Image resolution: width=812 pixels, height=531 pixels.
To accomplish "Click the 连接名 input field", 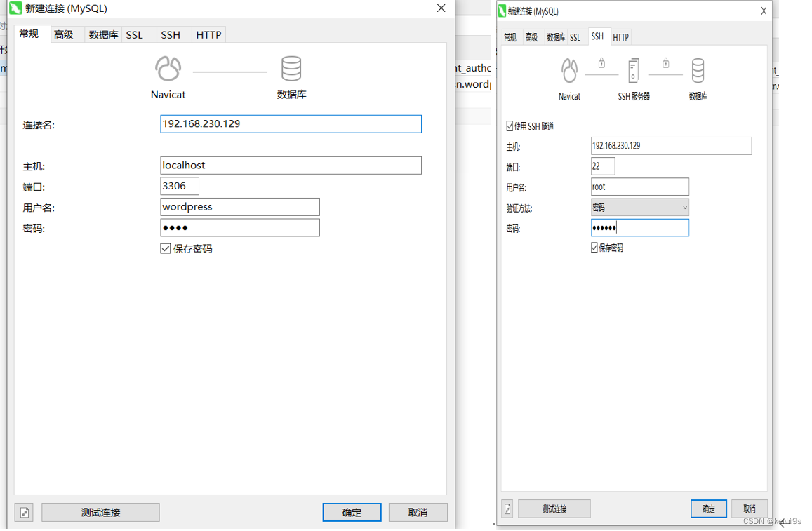I will [x=291, y=123].
